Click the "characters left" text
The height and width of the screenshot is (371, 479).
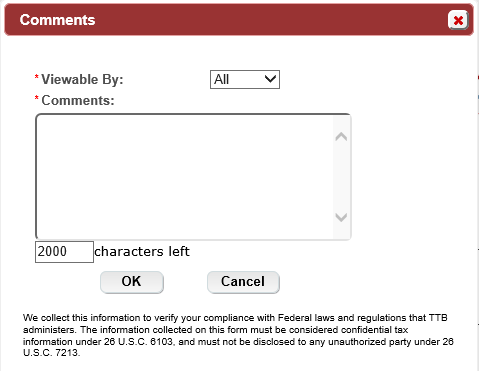[x=142, y=251]
